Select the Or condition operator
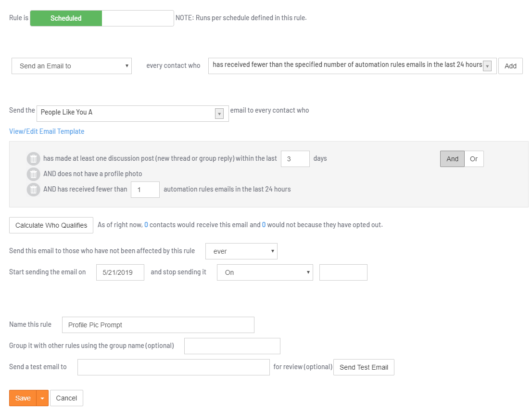 pos(474,159)
